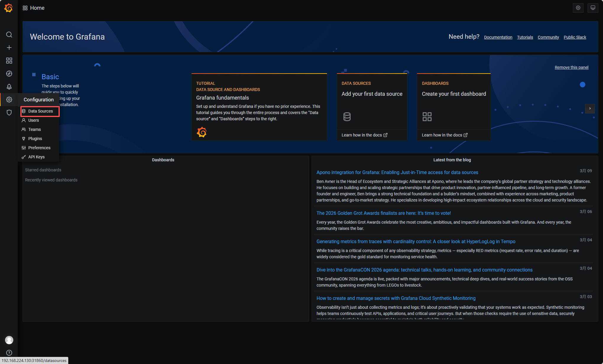Select Plugins in Configuration menu

[x=35, y=139]
